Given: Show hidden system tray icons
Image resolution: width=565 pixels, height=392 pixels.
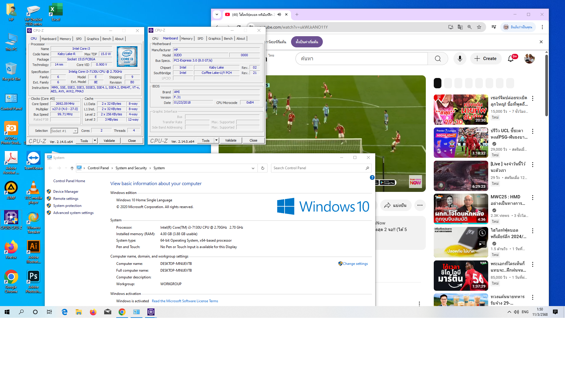Looking at the screenshot, I should tap(509, 312).
